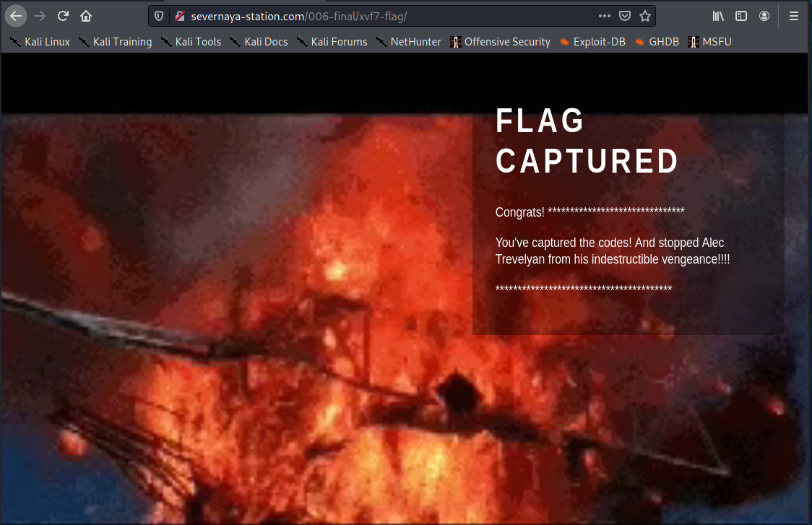Click 'You've captured the codes!' paragraph
This screenshot has height=525, width=812.
(x=613, y=251)
